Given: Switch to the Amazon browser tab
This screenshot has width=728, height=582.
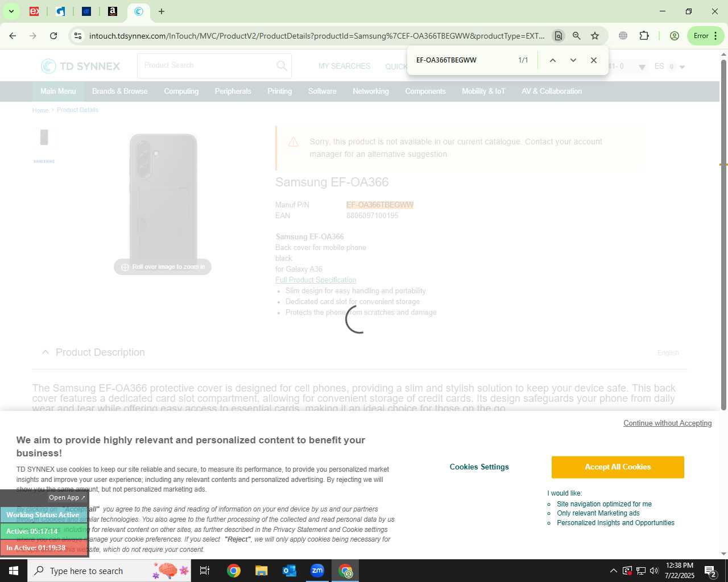Looking at the screenshot, I should point(113,11).
